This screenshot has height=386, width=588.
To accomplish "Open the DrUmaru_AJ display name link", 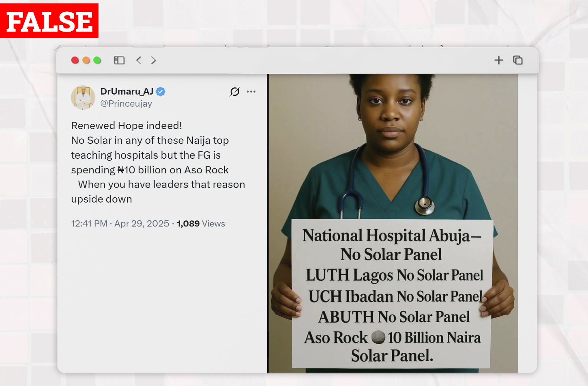I will [x=127, y=92].
